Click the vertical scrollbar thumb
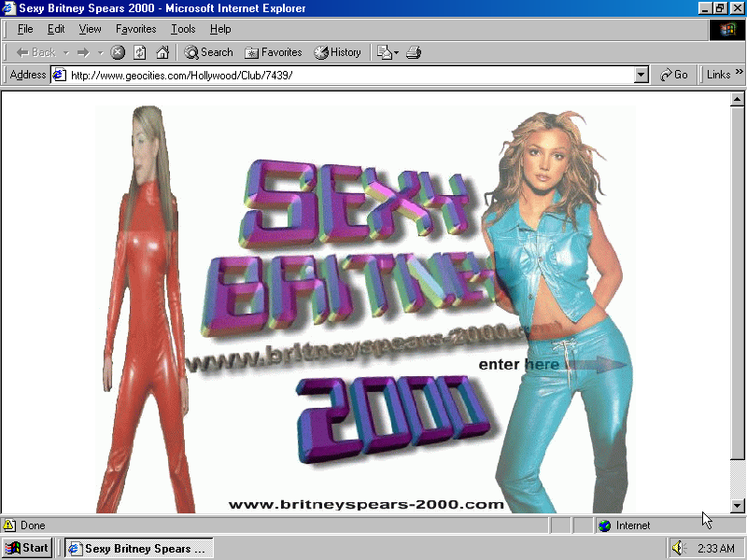747x560 pixels. click(x=737, y=284)
